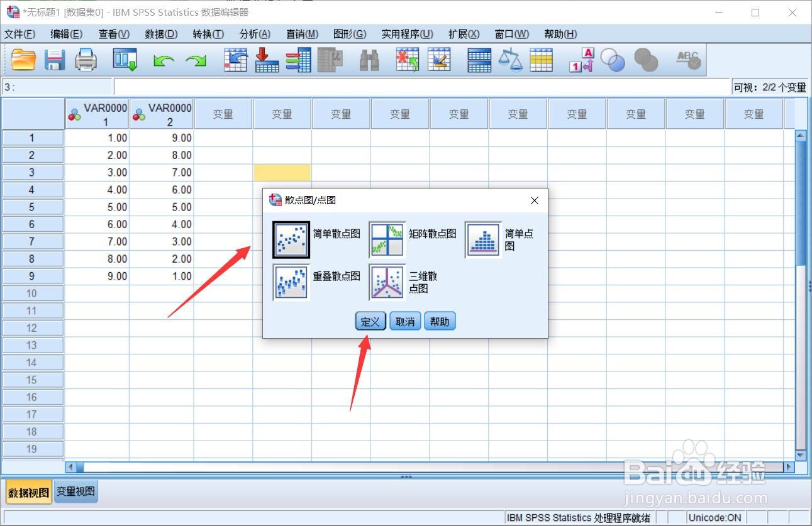
Task: Click the Insert cases icon
Action: point(407,60)
